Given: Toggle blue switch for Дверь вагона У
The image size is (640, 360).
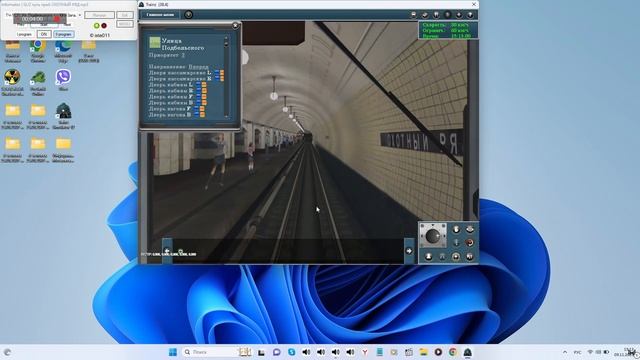Looking at the screenshot, I should (x=197, y=109).
